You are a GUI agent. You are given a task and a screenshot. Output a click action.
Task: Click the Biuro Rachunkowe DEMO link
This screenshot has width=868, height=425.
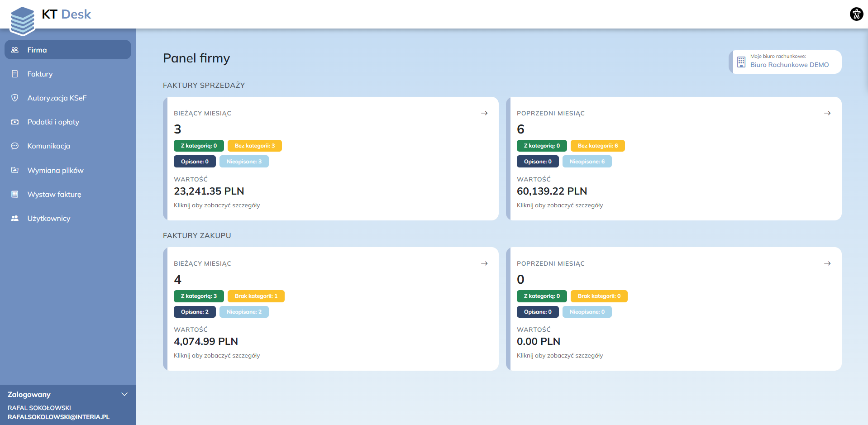pyautogui.click(x=789, y=65)
